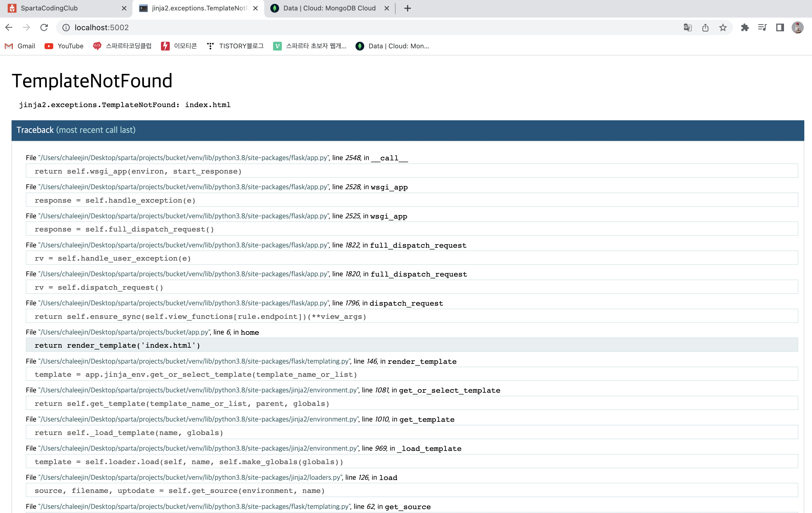Reload the localhost:5002 page
Image resolution: width=812 pixels, height=513 pixels.
click(x=44, y=27)
